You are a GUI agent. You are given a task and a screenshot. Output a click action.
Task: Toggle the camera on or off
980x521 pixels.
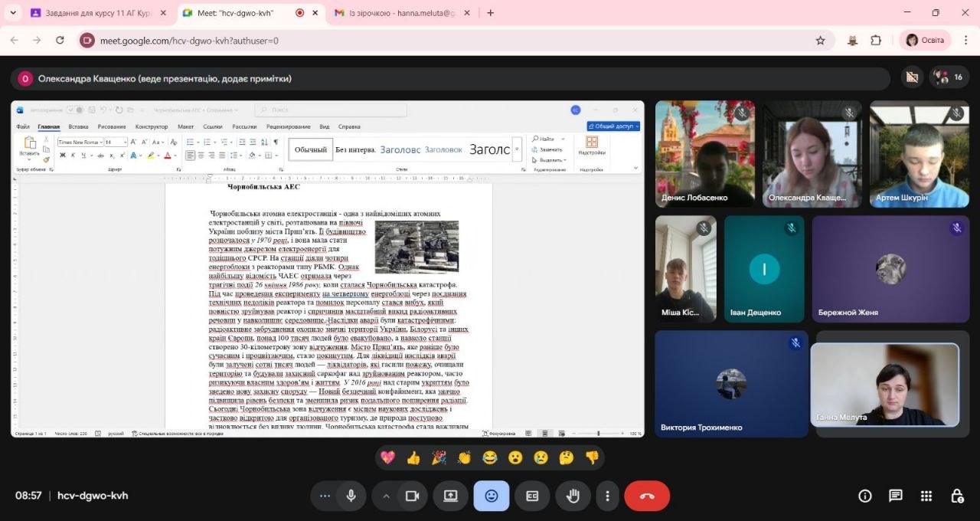(412, 496)
